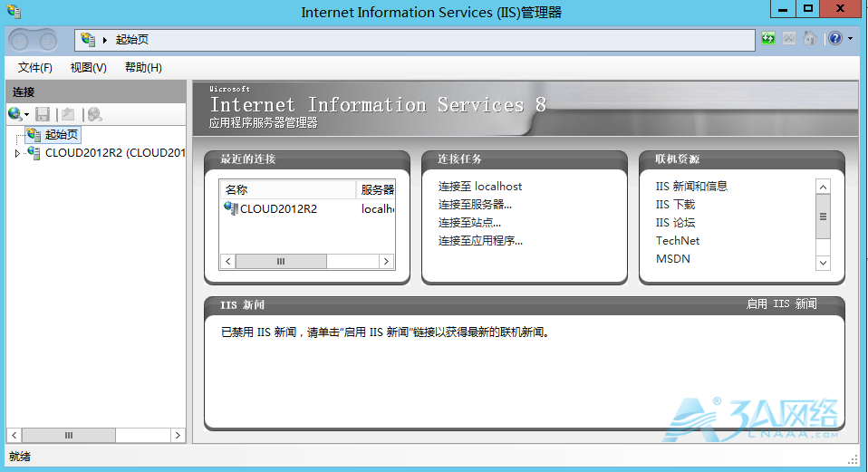Click horizontal scrollbar thumb in recent connections list
868x472 pixels.
click(x=281, y=261)
